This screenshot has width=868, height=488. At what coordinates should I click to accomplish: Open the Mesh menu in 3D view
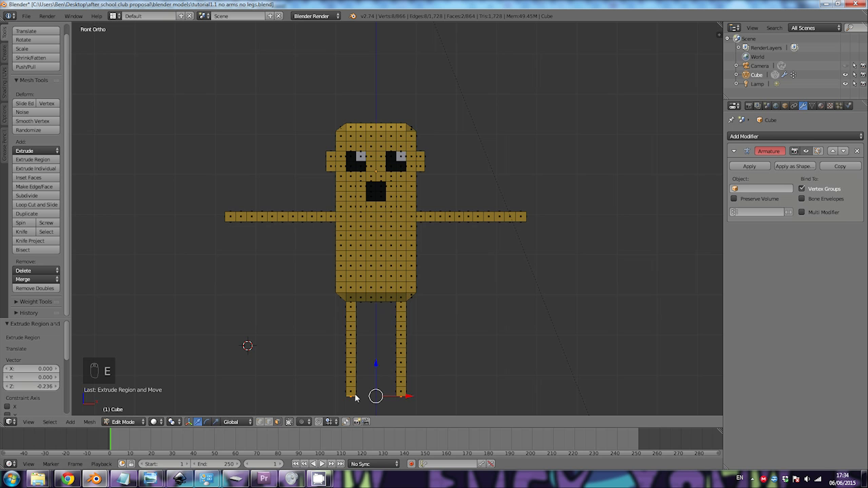(90, 422)
